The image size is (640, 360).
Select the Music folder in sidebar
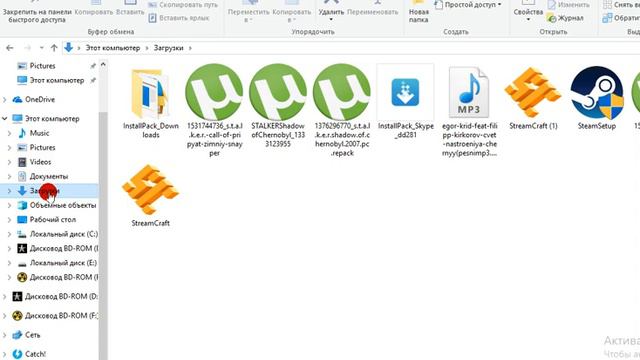[39, 133]
